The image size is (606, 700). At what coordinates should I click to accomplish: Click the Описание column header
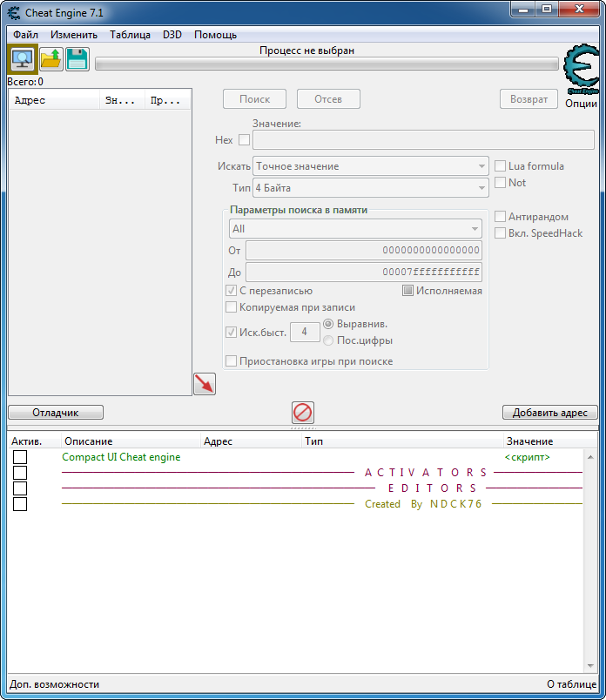click(131, 441)
